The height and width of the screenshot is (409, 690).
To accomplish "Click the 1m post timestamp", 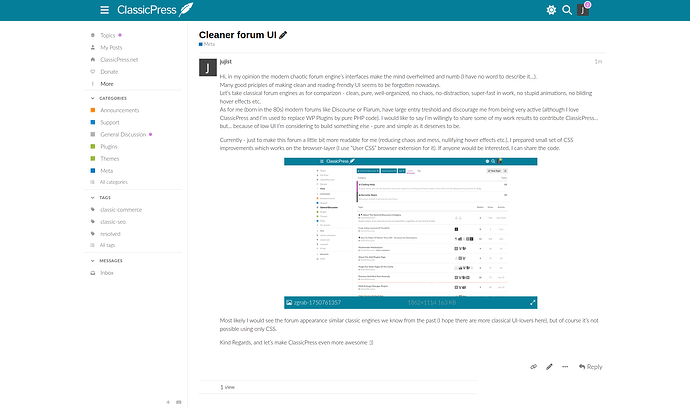I will (x=598, y=62).
